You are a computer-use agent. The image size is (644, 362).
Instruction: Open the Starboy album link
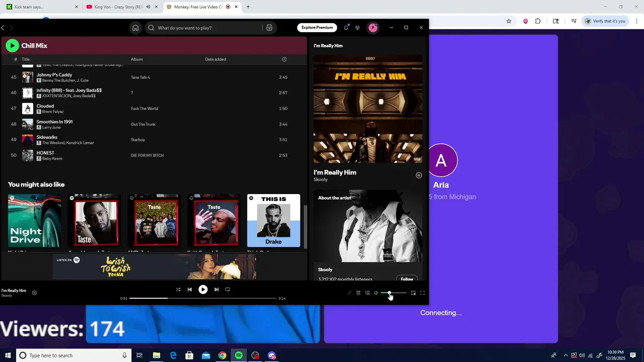coord(138,140)
